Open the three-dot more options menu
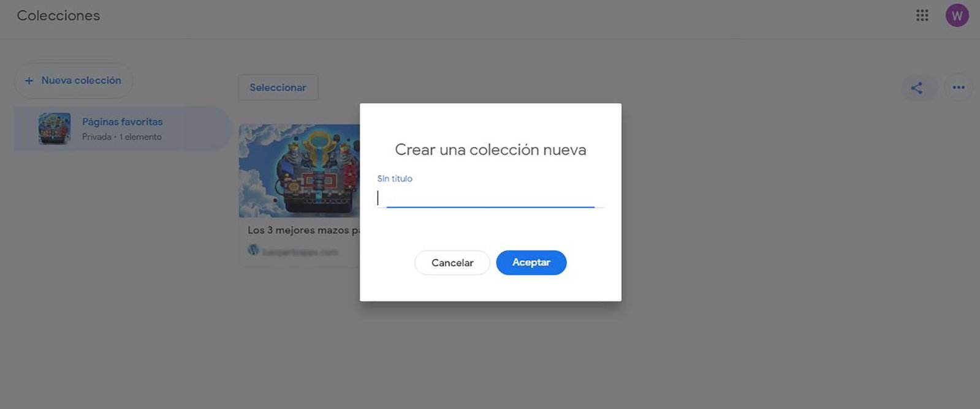The image size is (980, 409). [x=959, y=88]
